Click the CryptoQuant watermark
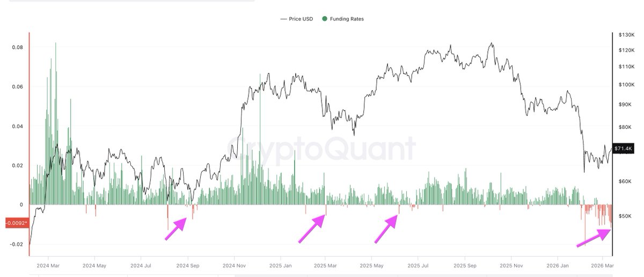 coord(321,149)
